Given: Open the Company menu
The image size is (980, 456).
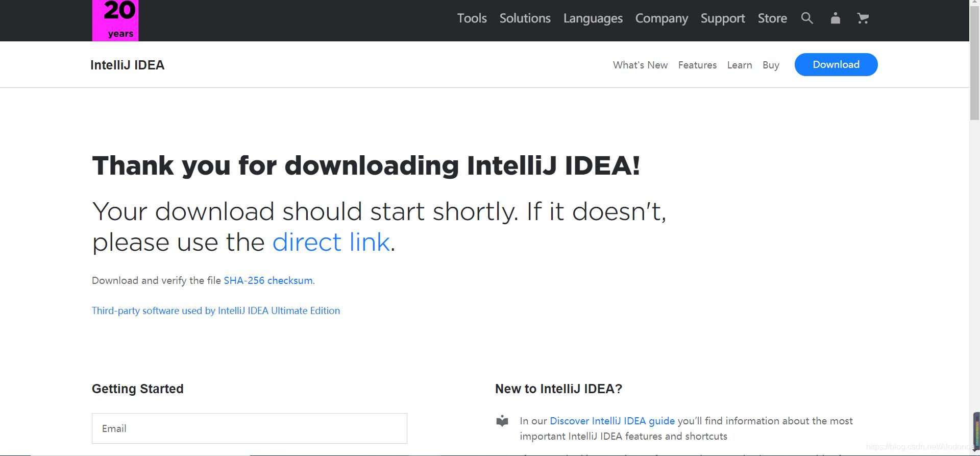Looking at the screenshot, I should click(661, 18).
